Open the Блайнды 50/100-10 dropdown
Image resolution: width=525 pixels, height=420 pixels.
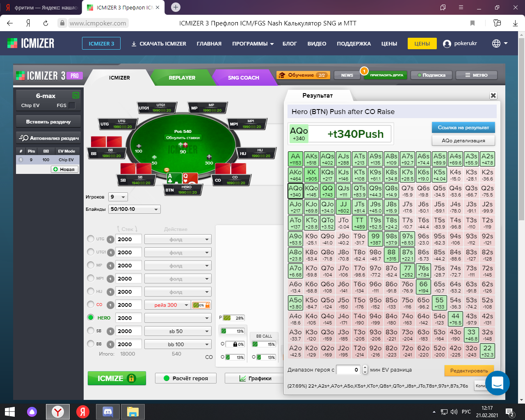pos(135,209)
